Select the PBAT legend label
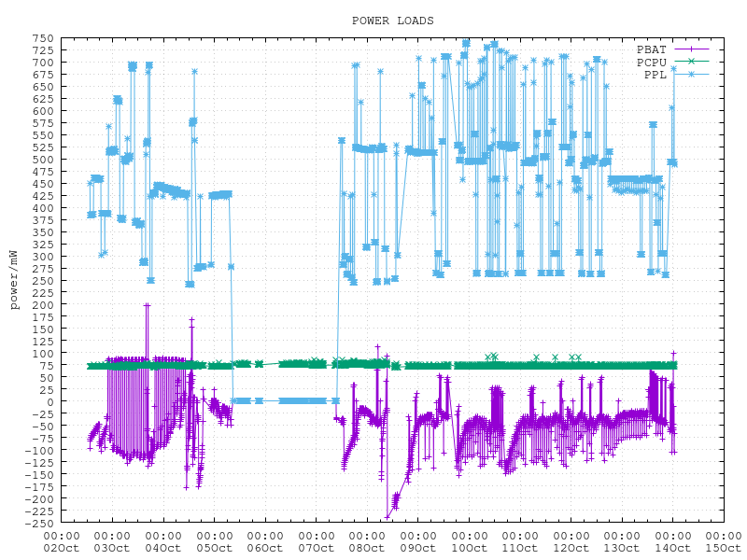Screen dimensions: 747x560 point(651,49)
